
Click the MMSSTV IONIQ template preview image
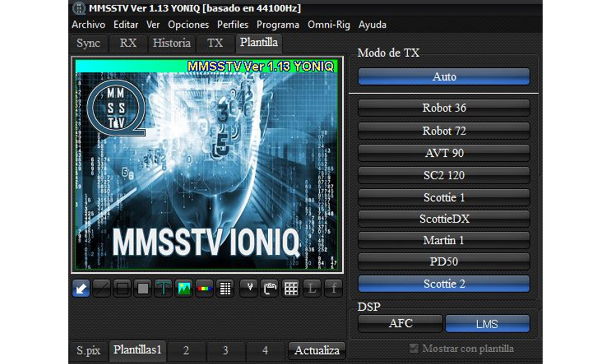click(207, 164)
